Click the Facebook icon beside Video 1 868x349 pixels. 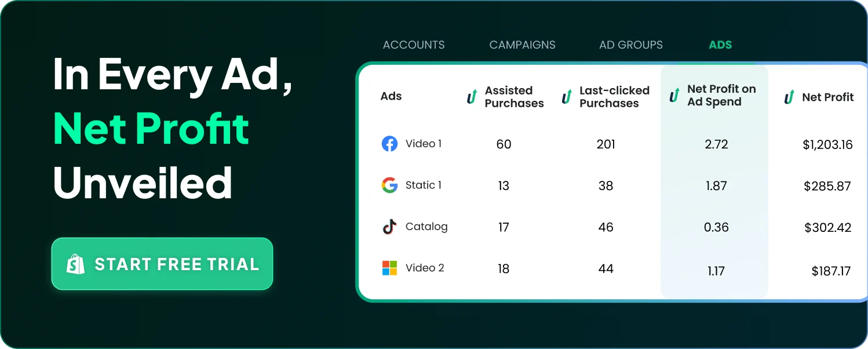(389, 144)
